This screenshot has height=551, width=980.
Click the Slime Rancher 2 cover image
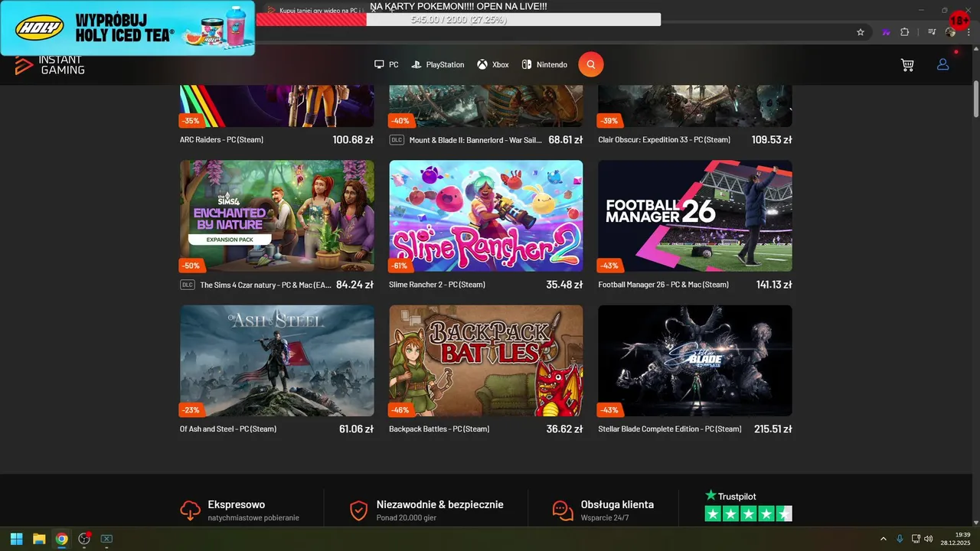click(486, 216)
